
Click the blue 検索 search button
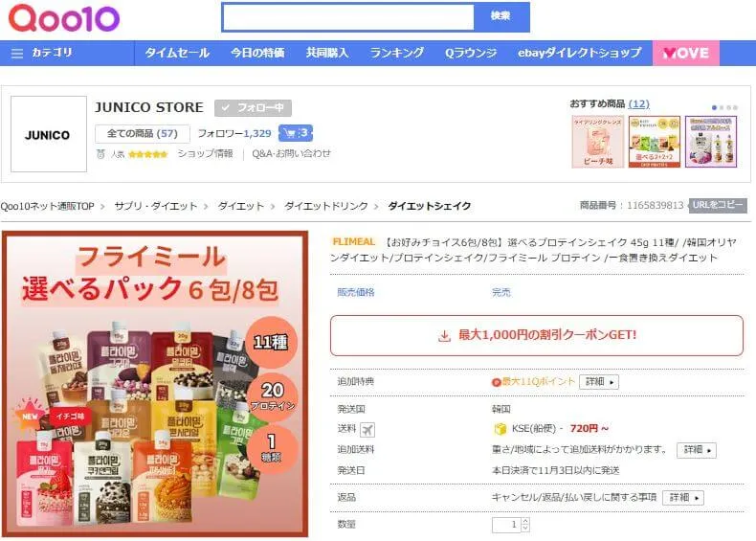(501, 17)
